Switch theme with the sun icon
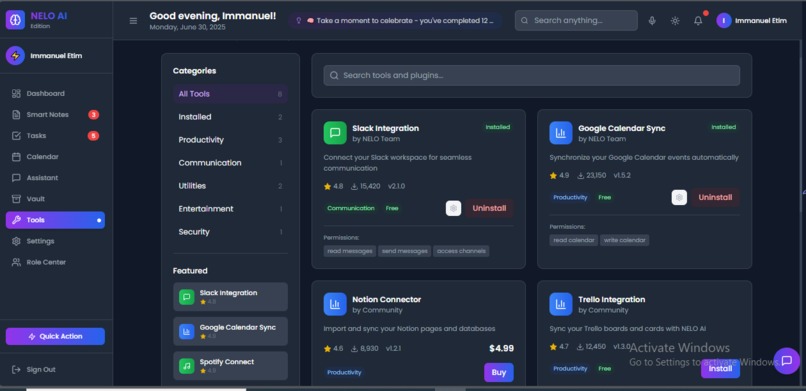This screenshot has height=391, width=806. tap(675, 21)
